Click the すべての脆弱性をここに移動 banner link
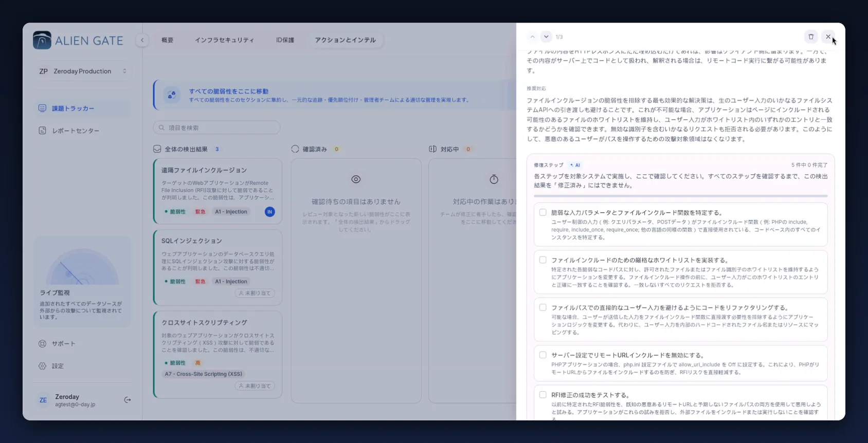 tap(228, 91)
